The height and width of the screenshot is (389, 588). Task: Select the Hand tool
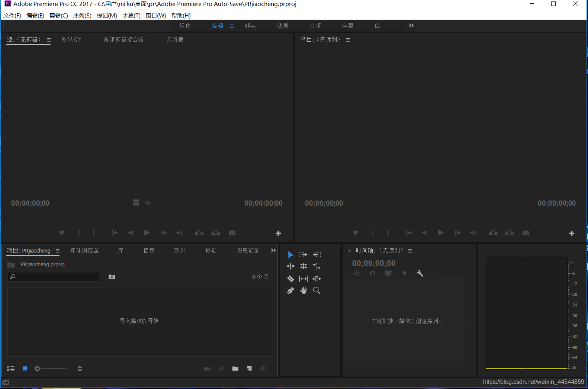[x=304, y=290]
